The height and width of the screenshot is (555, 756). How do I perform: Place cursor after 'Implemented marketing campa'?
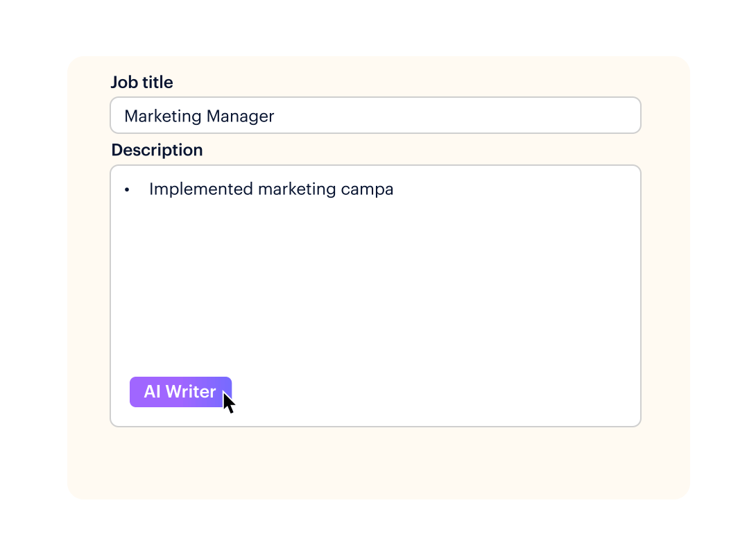(394, 189)
